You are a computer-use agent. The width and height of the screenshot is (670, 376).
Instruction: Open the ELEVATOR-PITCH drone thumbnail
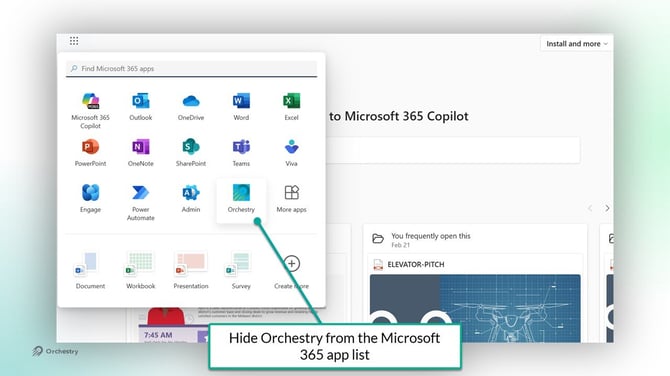pyautogui.click(x=475, y=308)
